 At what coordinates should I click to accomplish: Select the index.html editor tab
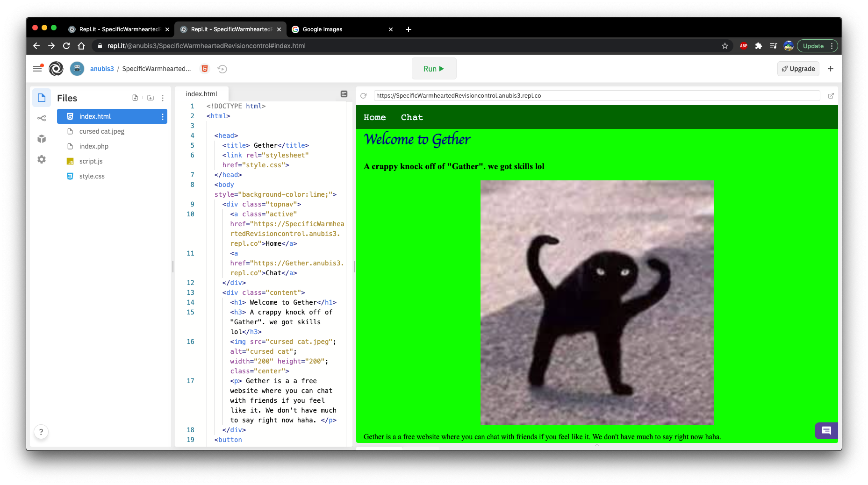(x=201, y=94)
